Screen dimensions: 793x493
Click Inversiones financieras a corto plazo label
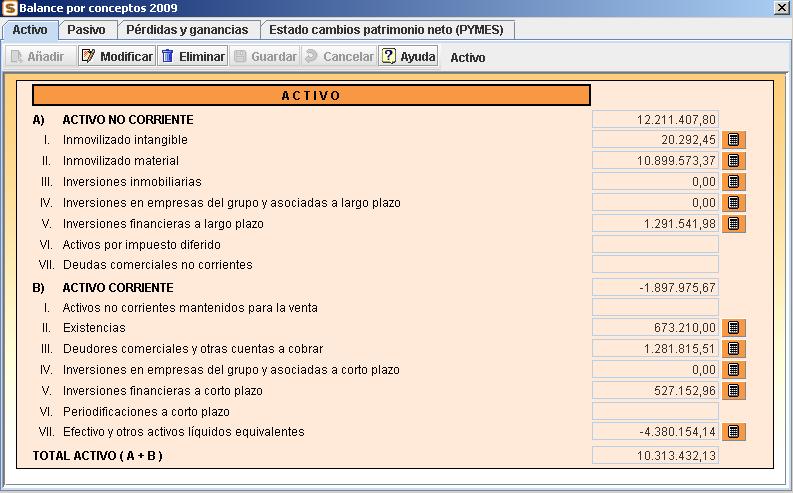[x=162, y=391]
